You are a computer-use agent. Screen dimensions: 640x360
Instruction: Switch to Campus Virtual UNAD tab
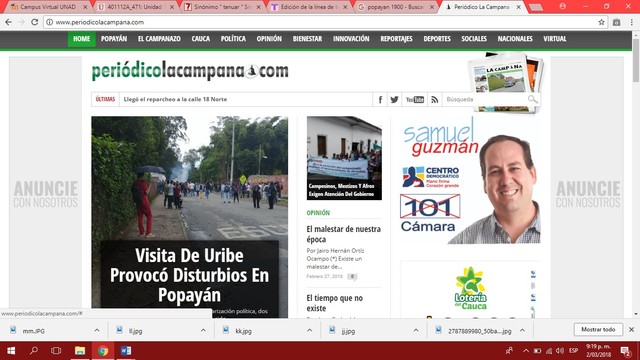tap(48, 7)
